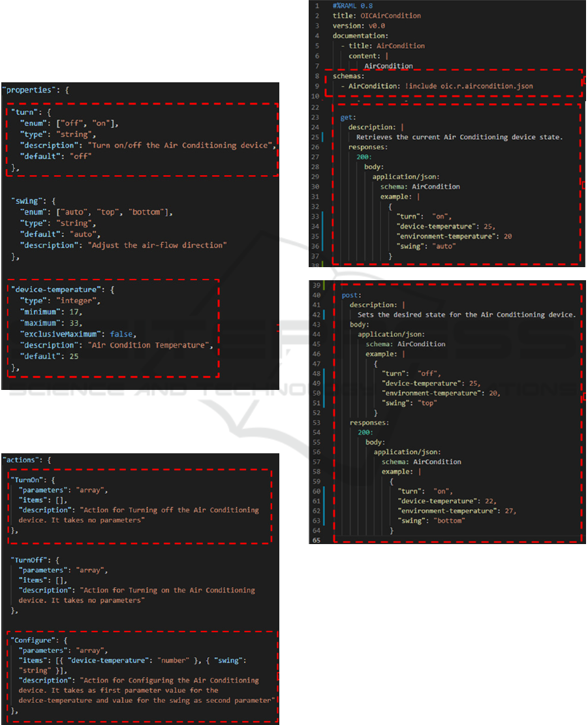Click the ["off", "on"] enum array
Screen dimensions: 588x725
tap(87, 123)
